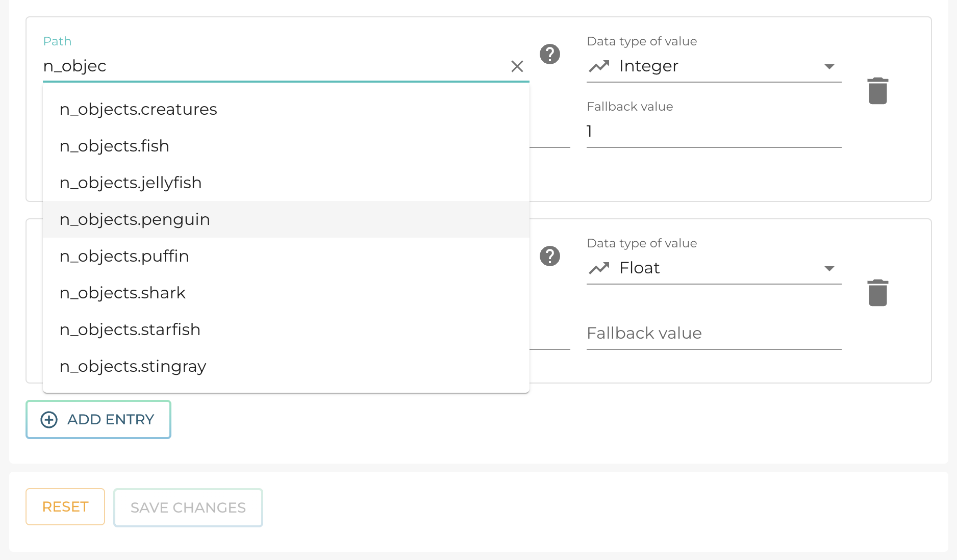Select n_objects.creatures suggestion
Image resolution: width=957 pixels, height=560 pixels.
[138, 109]
